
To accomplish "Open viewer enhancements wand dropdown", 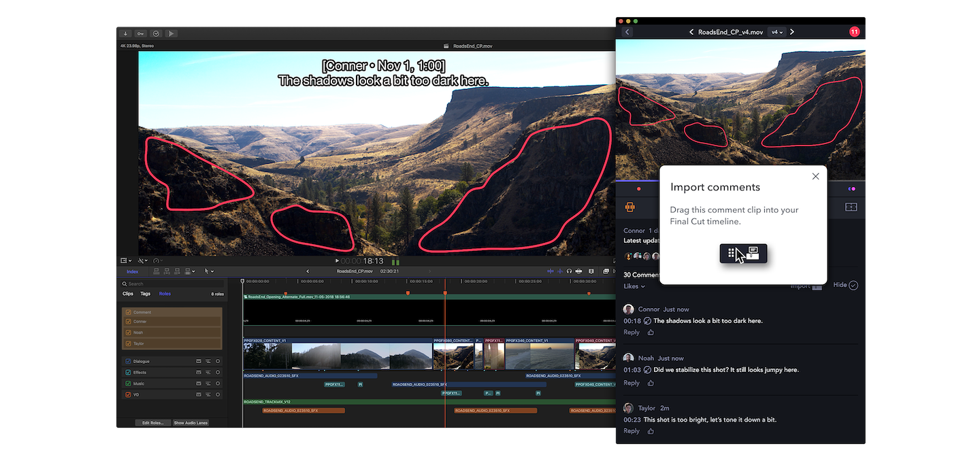I will point(142,260).
